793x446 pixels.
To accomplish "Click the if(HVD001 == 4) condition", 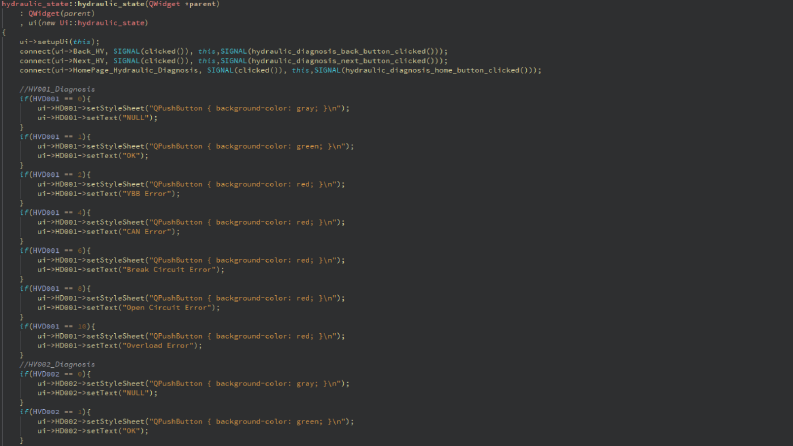I will 55,212.
